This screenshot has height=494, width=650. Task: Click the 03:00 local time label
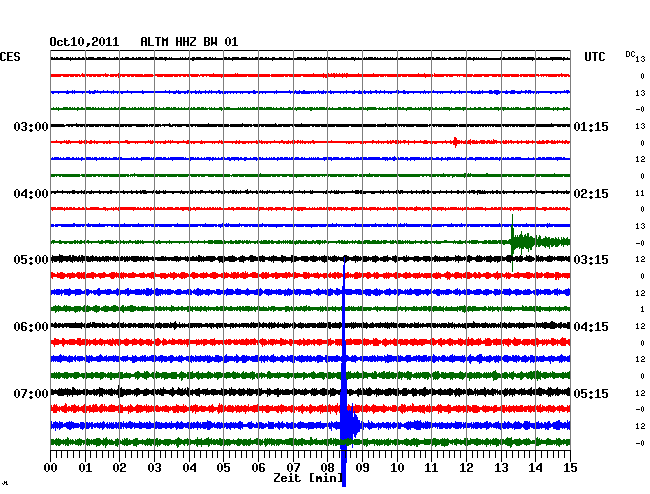31,126
